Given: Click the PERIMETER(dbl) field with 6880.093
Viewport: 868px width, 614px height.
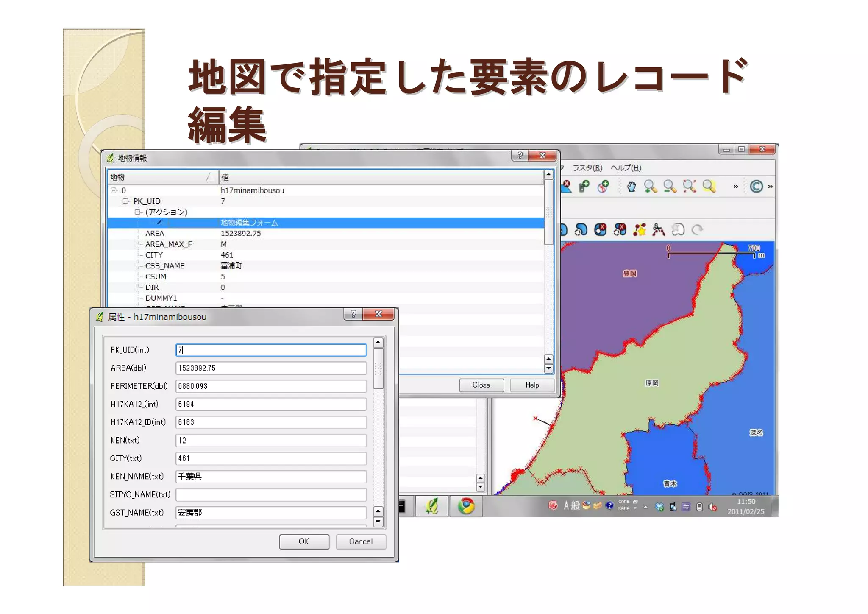Looking at the screenshot, I should pyautogui.click(x=271, y=386).
